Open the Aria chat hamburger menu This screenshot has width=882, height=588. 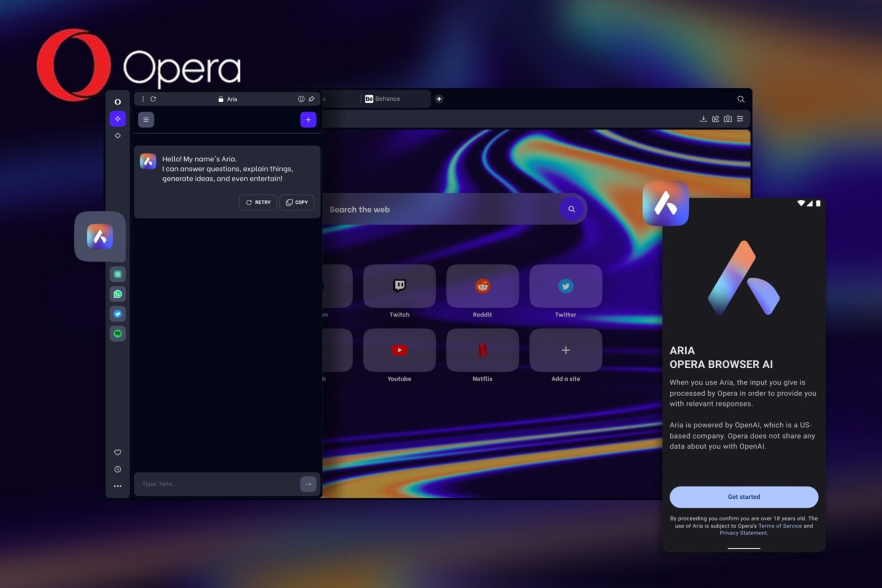coord(146,120)
